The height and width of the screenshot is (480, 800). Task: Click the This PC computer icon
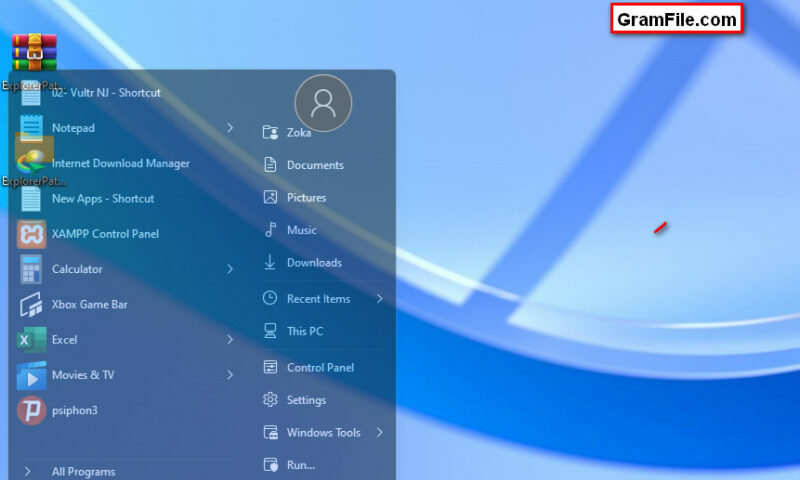[270, 331]
